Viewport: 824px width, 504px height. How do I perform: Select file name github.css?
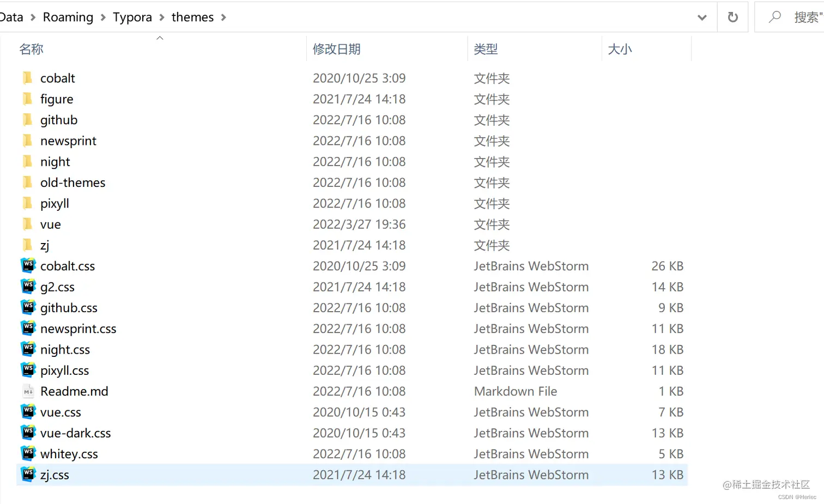point(69,308)
